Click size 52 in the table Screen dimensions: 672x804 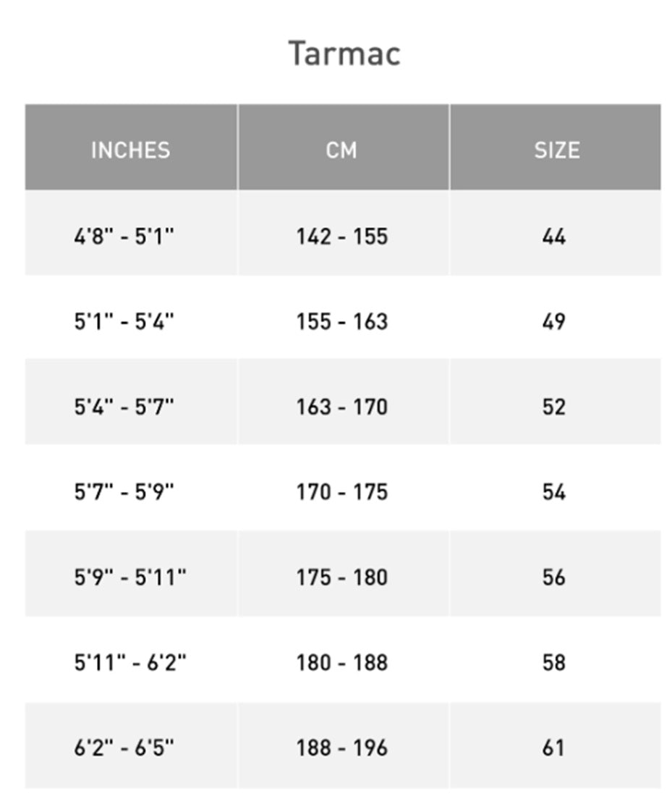554,407
